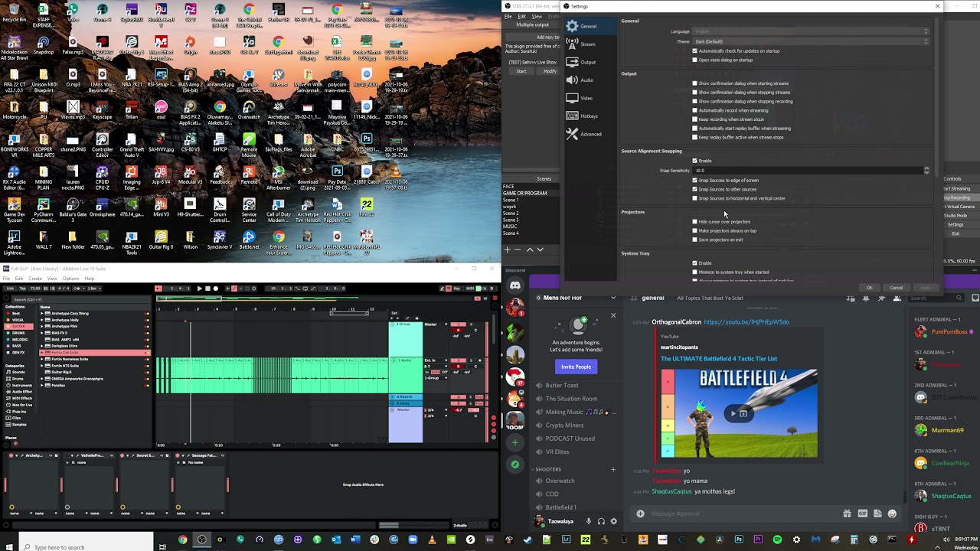Open GIF picker in Discord chat bar
This screenshot has height=551, width=980.
[863, 514]
